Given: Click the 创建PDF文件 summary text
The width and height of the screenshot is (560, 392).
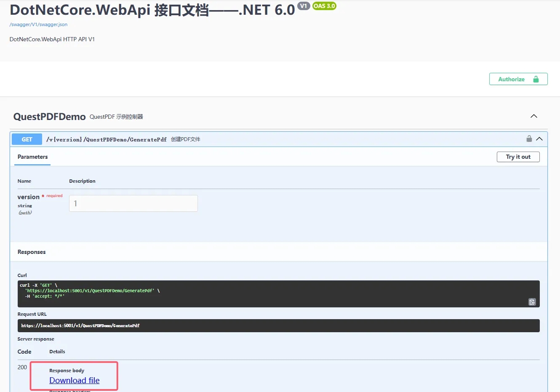Looking at the screenshot, I should point(186,139).
